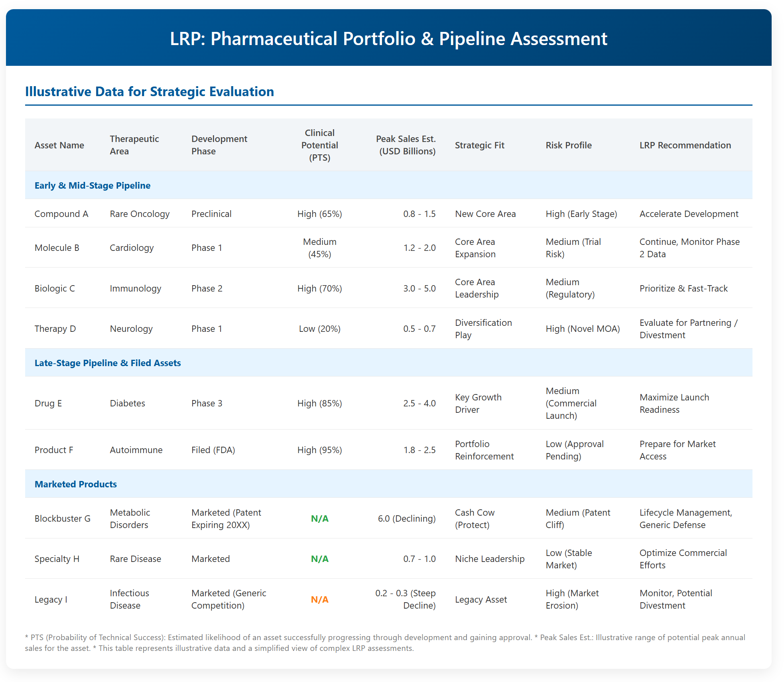Image resolution: width=784 pixels, height=682 pixels.
Task: Click the Prioritize & Fast-Track recommendation
Action: pyautogui.click(x=684, y=288)
